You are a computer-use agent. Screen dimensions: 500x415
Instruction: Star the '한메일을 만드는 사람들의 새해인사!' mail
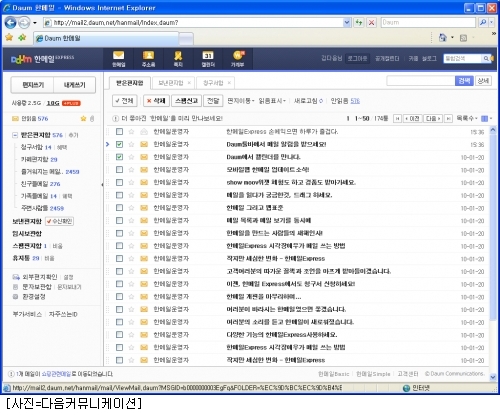(x=131, y=233)
